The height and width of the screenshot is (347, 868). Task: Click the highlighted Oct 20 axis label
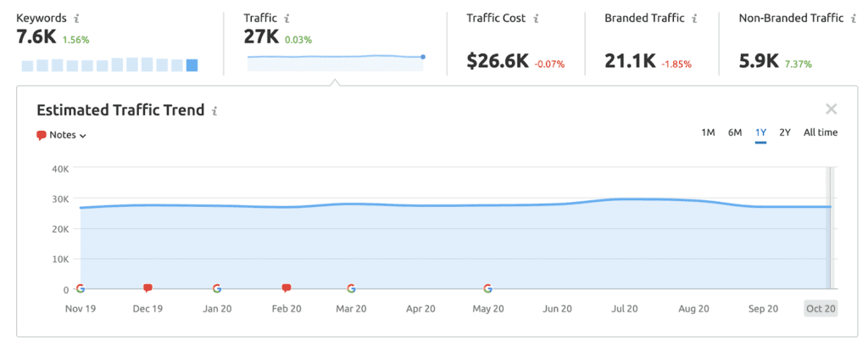coord(821,309)
